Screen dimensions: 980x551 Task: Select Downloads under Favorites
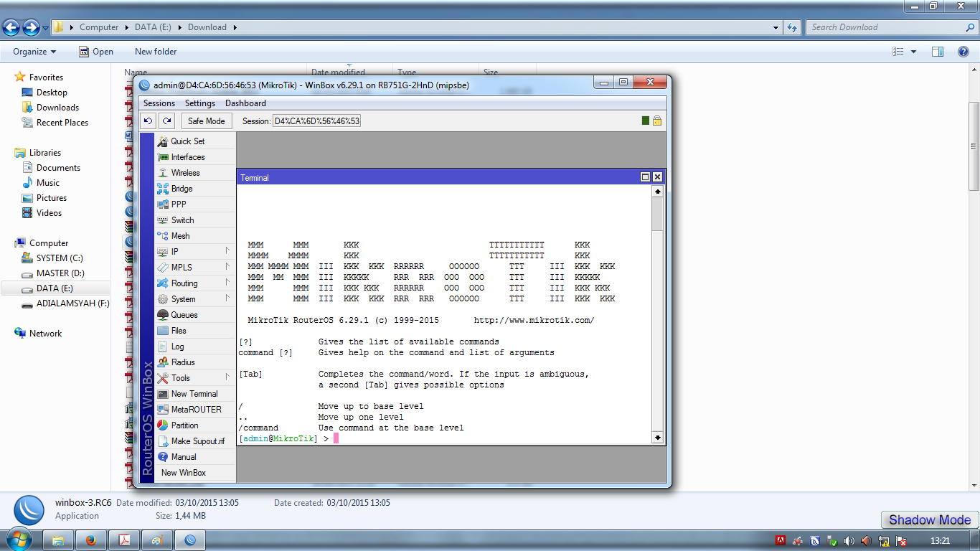point(57,108)
